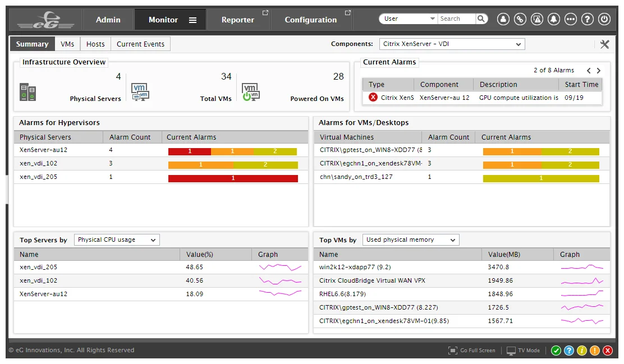This screenshot has height=364, width=624.
Task: Click CITRIX\gptest_on_WIN8-XDD77 (8.227) in Top VMs
Action: click(378, 307)
